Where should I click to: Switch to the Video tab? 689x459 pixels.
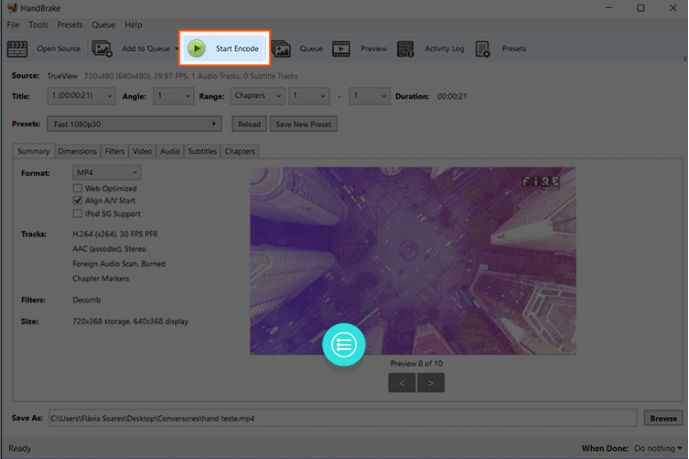pos(143,151)
